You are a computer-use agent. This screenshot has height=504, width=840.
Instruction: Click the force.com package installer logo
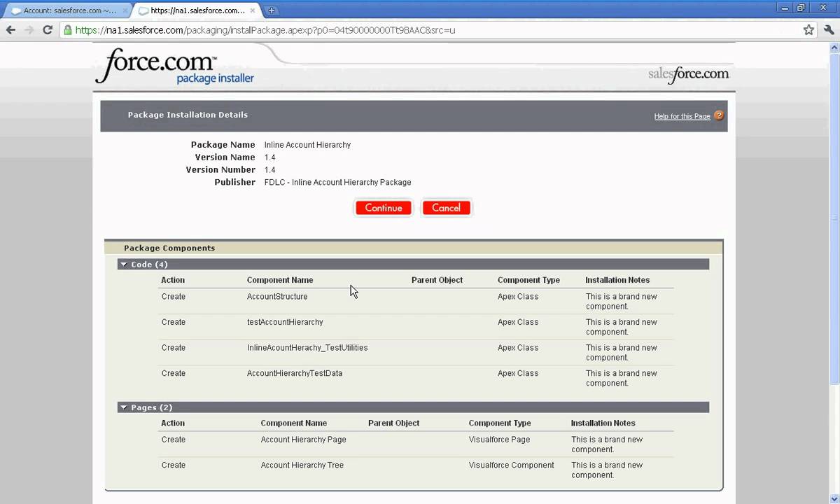click(175, 66)
